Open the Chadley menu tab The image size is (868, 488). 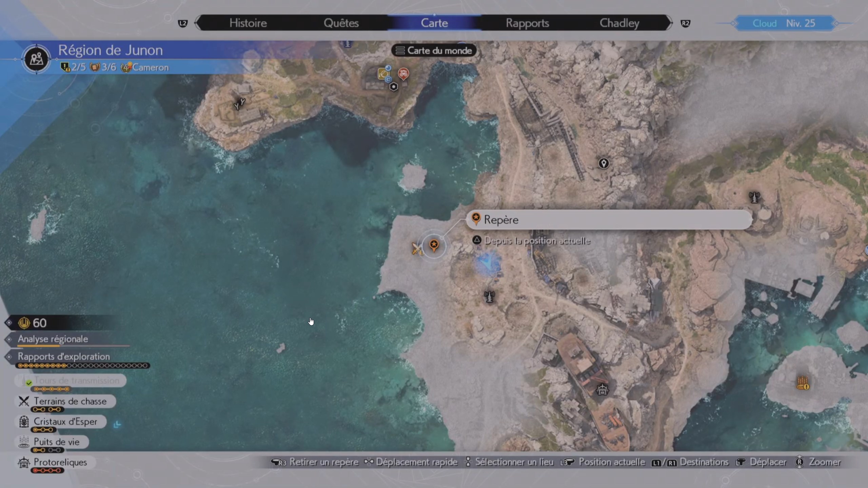click(x=620, y=23)
